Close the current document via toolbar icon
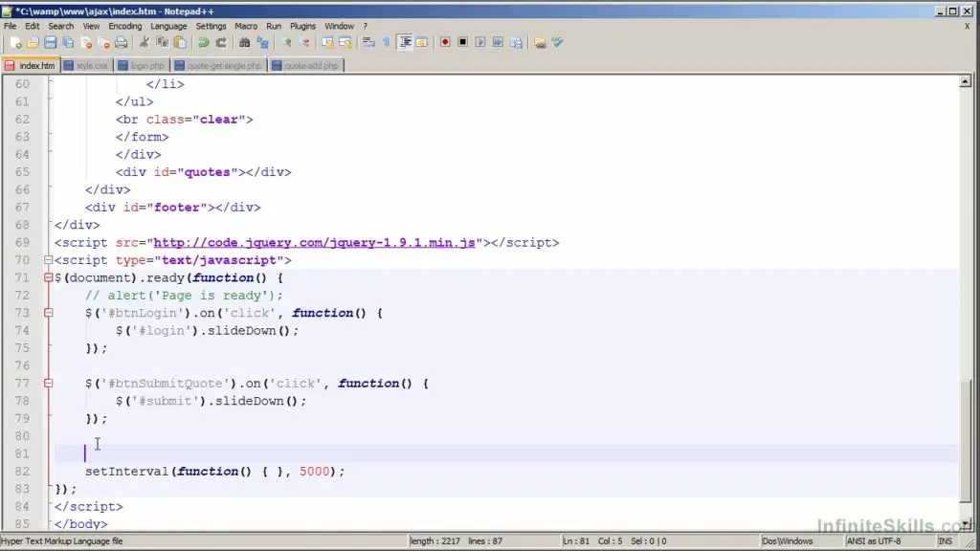The height and width of the screenshot is (551, 980). 86,42
